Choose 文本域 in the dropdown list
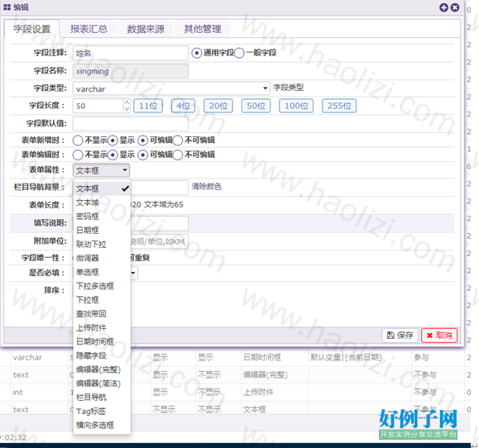This screenshot has height=448, width=479. coord(102,203)
